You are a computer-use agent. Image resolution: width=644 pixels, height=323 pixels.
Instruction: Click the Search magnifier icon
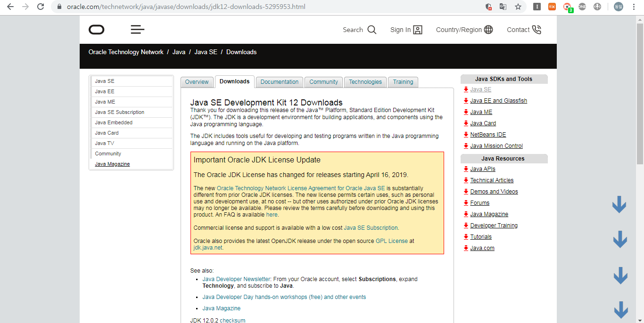coord(372,30)
